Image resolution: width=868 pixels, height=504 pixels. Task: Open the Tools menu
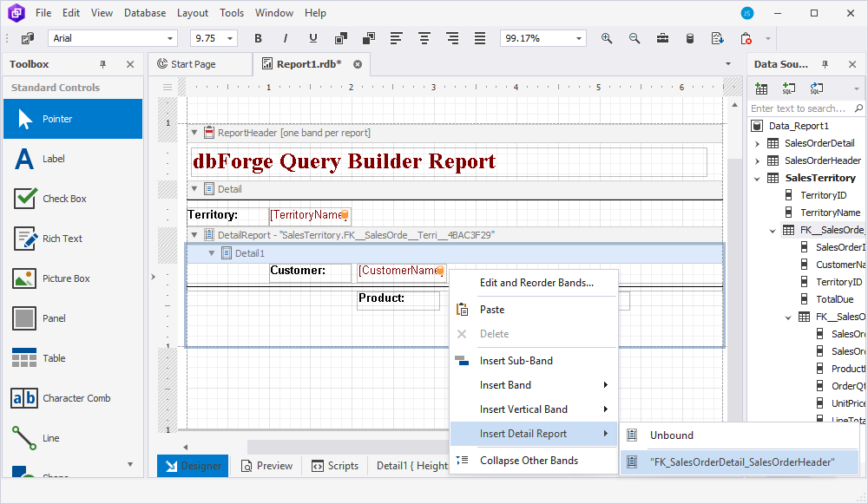pos(232,13)
